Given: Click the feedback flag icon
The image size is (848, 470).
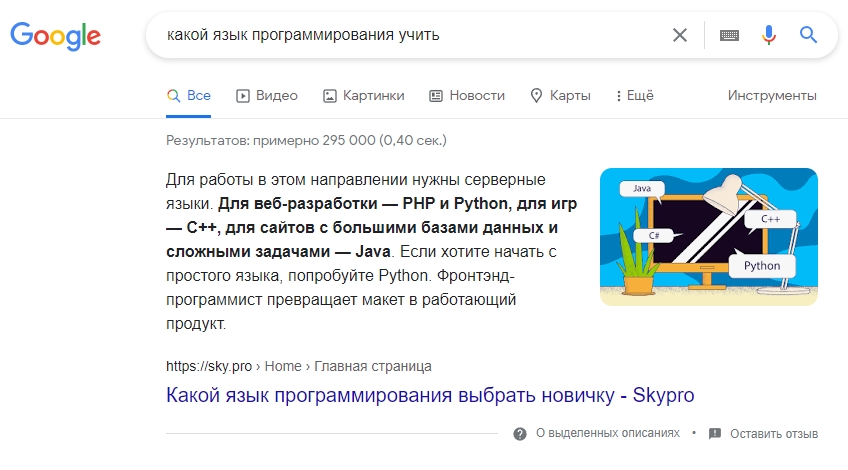Looking at the screenshot, I should click(714, 434).
